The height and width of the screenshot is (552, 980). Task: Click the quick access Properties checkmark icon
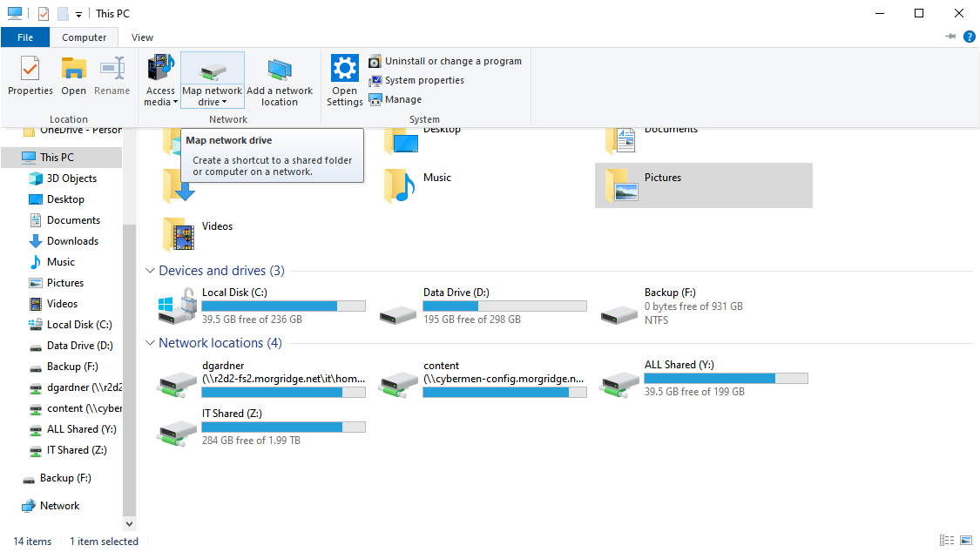44,13
